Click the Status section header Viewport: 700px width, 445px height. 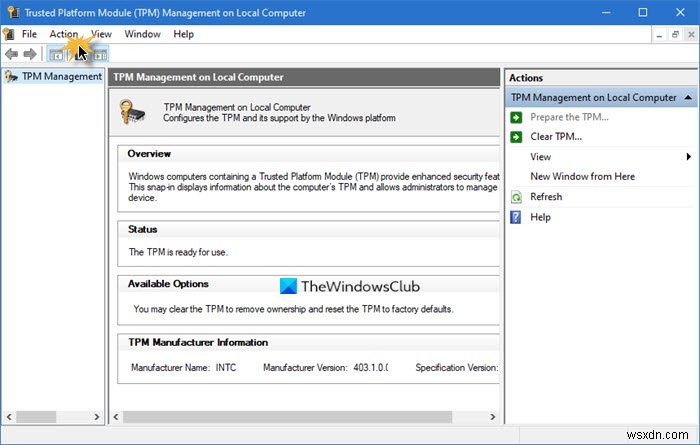142,229
